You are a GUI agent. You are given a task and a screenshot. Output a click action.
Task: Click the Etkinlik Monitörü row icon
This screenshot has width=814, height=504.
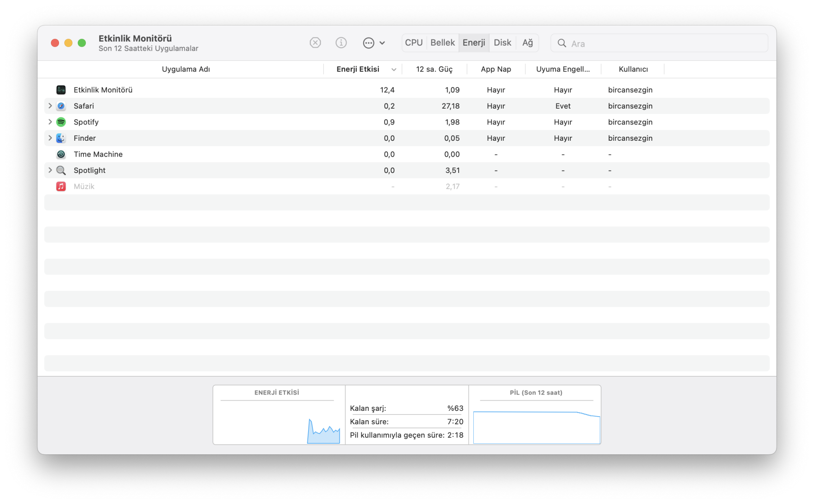pyautogui.click(x=61, y=90)
